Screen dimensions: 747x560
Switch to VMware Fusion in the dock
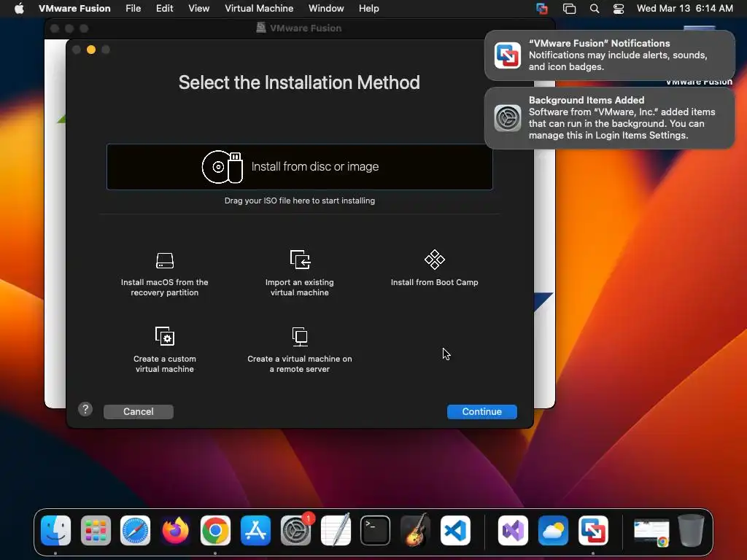(593, 531)
